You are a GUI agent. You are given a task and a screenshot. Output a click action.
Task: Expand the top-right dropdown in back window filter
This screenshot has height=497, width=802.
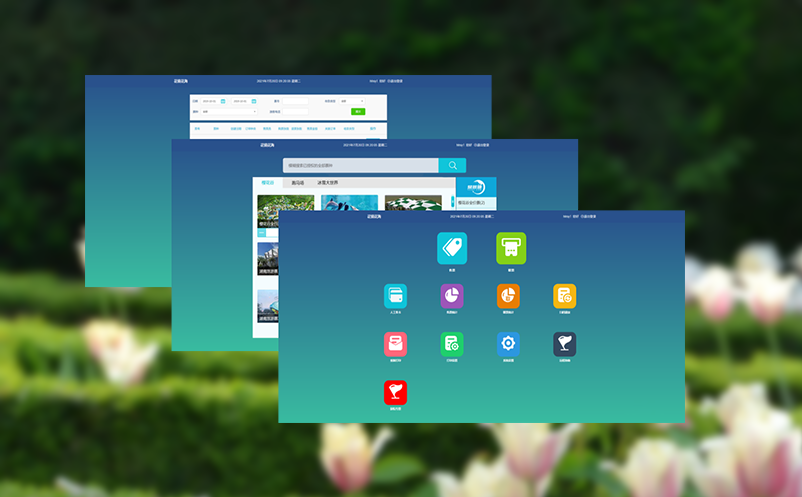352,101
